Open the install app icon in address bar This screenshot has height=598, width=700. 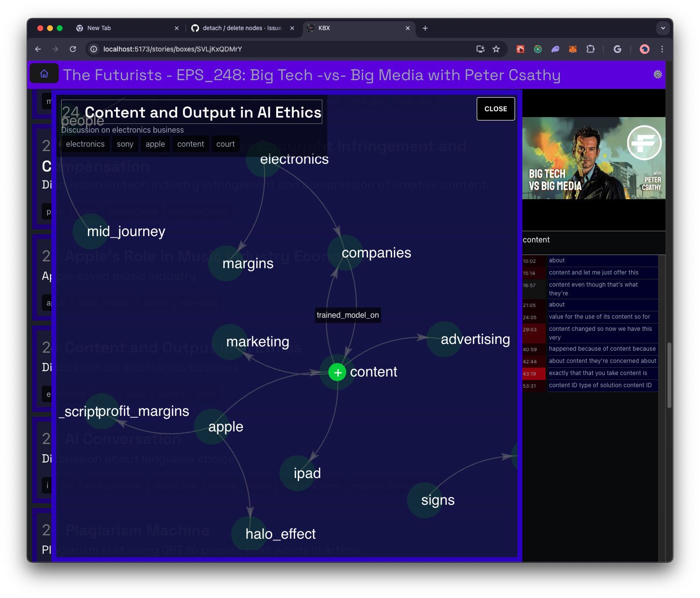(481, 49)
